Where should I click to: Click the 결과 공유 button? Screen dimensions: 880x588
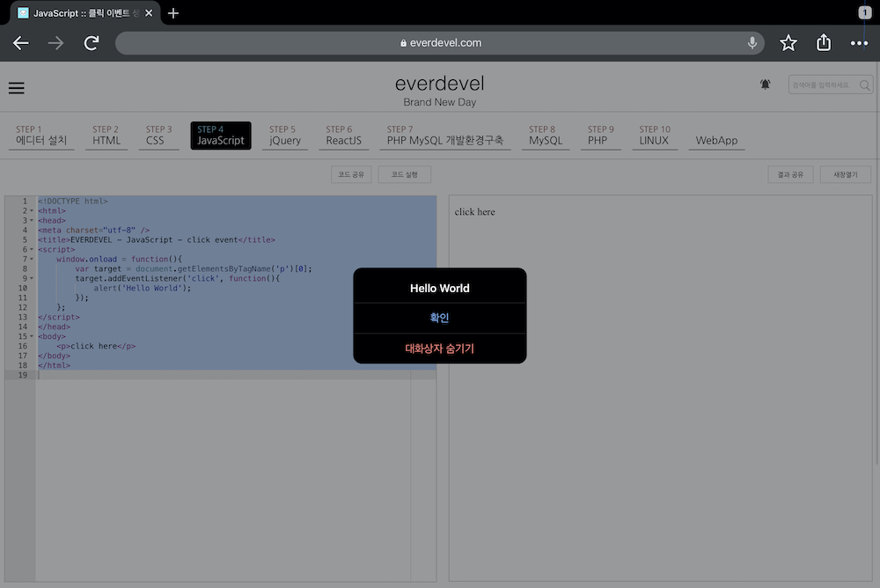pyautogui.click(x=790, y=174)
